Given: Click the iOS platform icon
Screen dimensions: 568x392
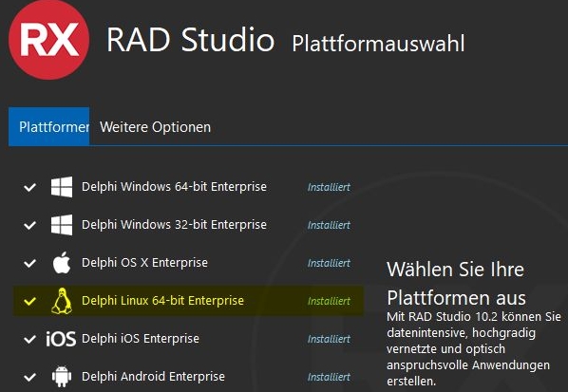Looking at the screenshot, I should click(61, 339).
